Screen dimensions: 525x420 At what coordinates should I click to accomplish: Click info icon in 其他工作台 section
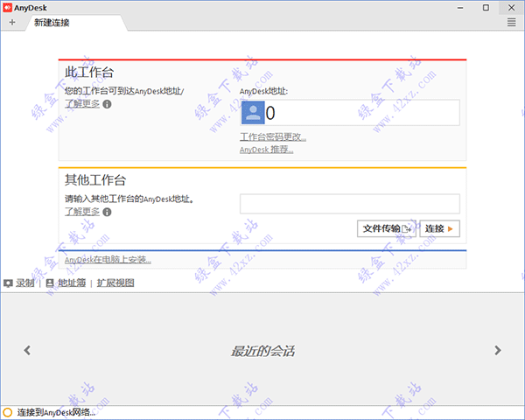(107, 212)
